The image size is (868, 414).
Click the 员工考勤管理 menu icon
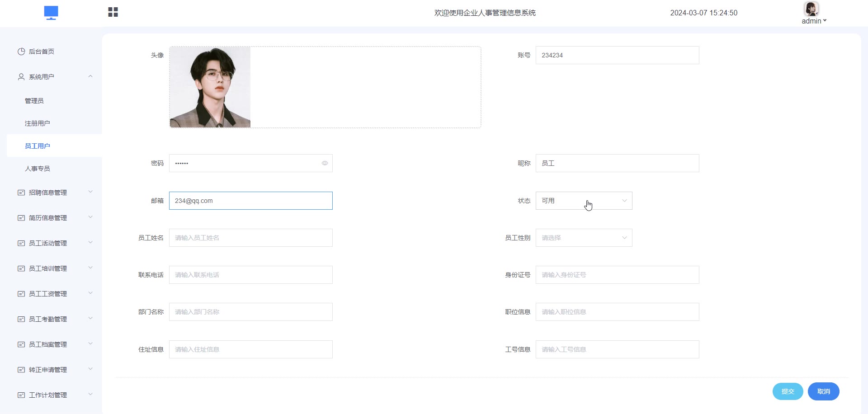pos(21,319)
